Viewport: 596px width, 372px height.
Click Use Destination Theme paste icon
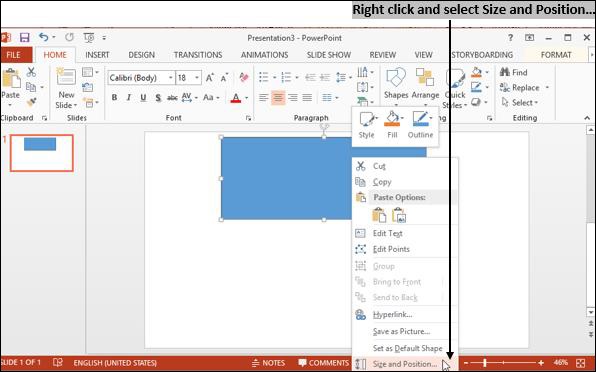click(x=379, y=215)
